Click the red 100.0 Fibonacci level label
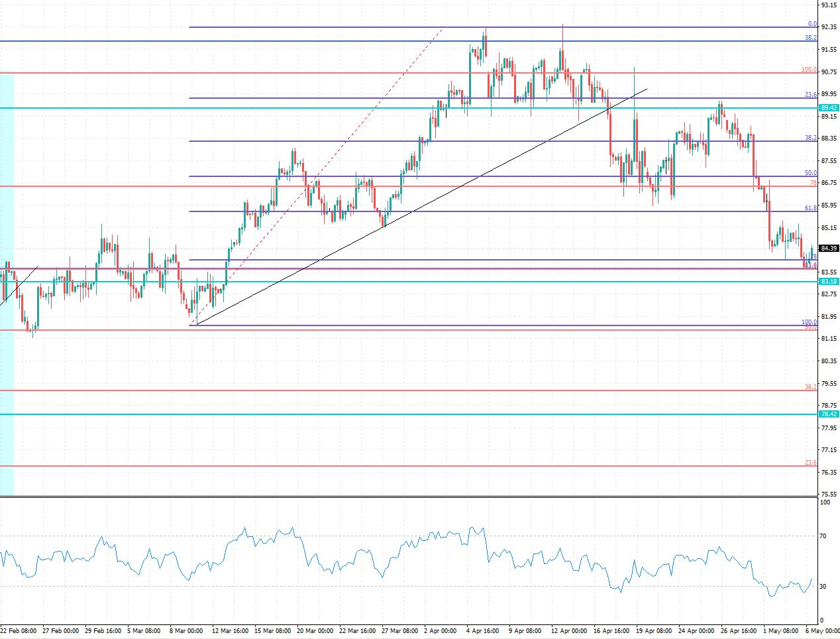This screenshot has height=639, width=840. point(808,70)
